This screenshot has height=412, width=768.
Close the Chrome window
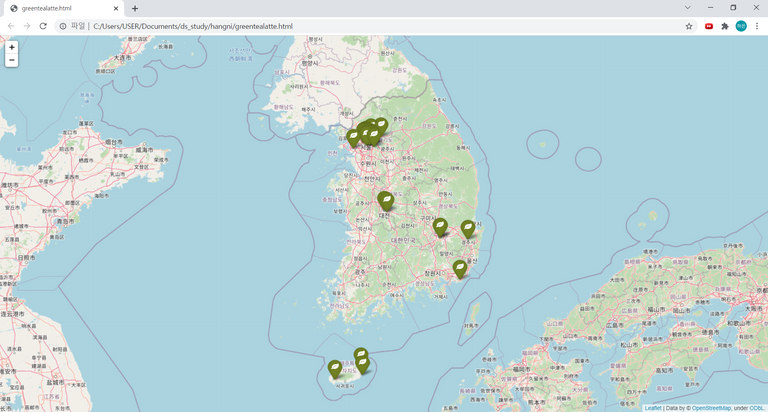tap(756, 8)
